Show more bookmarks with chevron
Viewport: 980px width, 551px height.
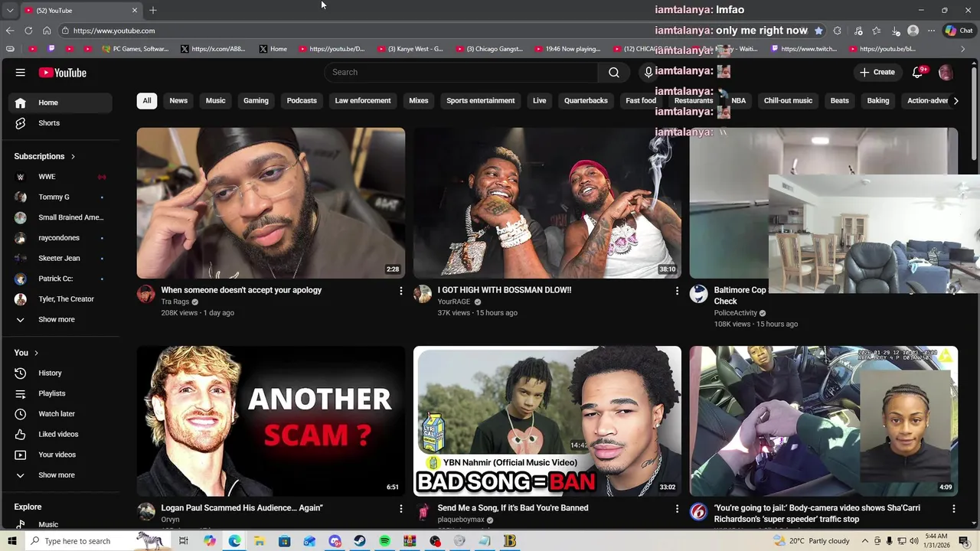point(963,49)
